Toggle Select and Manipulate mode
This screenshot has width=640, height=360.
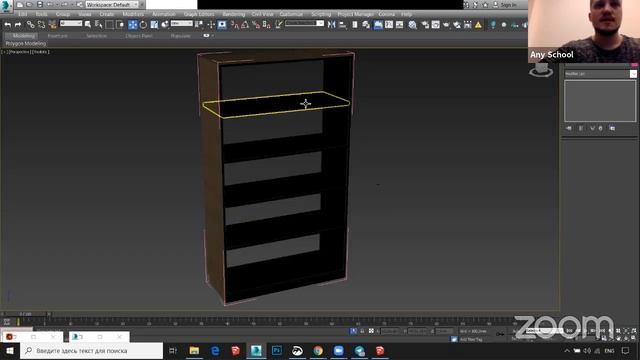(211, 25)
